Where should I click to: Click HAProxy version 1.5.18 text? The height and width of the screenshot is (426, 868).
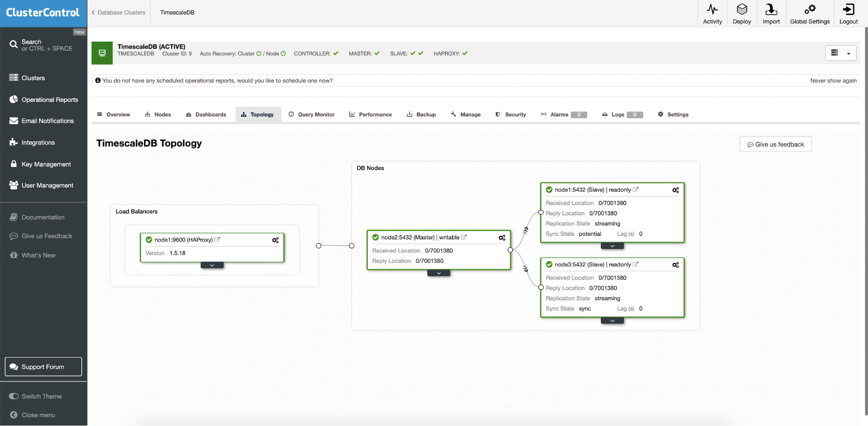pos(177,253)
